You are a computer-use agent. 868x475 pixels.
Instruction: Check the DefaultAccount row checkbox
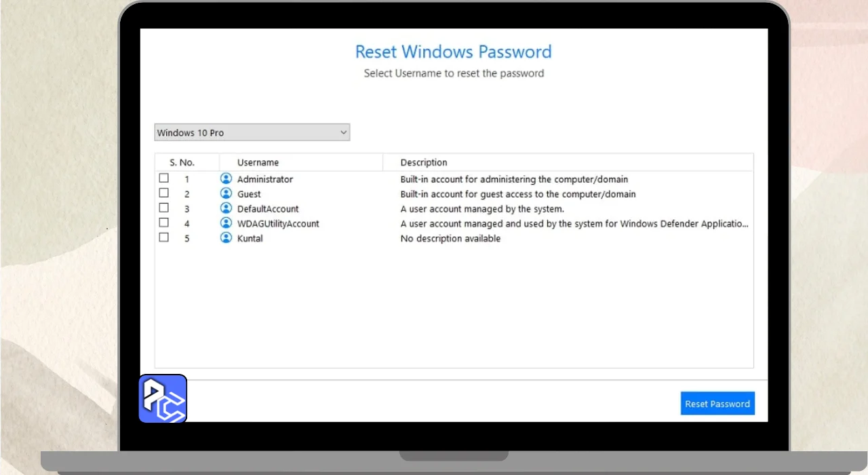[x=163, y=208]
